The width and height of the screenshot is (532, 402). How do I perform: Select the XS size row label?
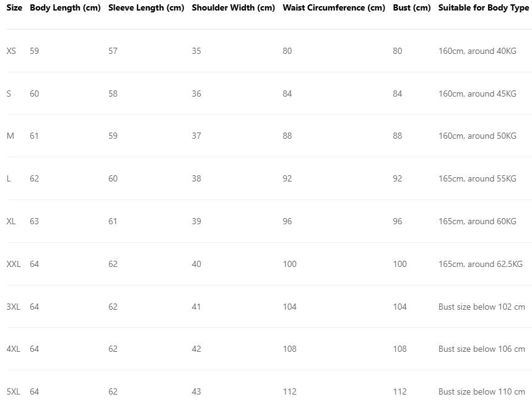coord(11,51)
